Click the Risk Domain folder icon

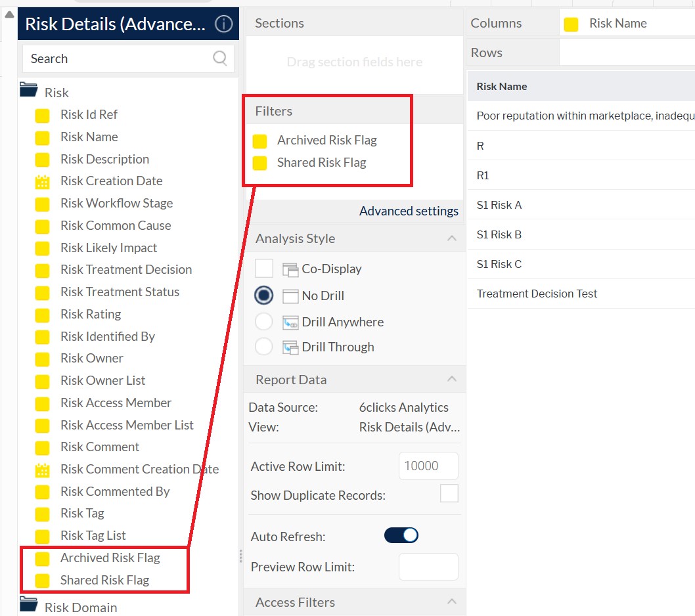(28, 606)
